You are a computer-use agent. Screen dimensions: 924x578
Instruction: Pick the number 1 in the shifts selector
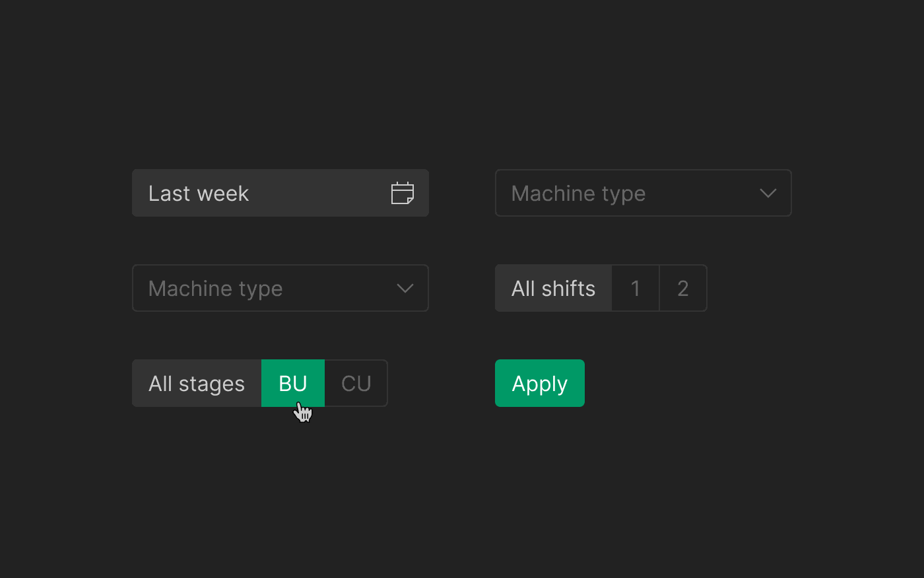point(635,288)
